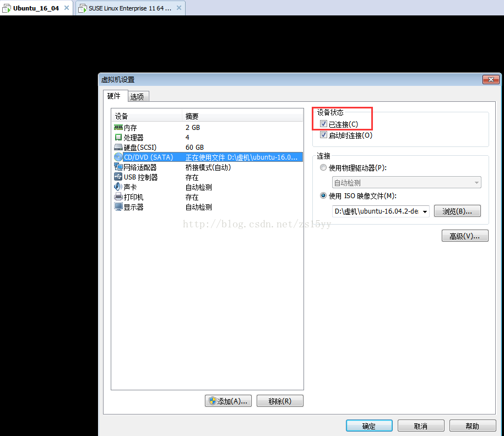Viewport: 504px width, 436px height.
Task: Select the 硬盘(SCSI) row label
Action: (140, 148)
